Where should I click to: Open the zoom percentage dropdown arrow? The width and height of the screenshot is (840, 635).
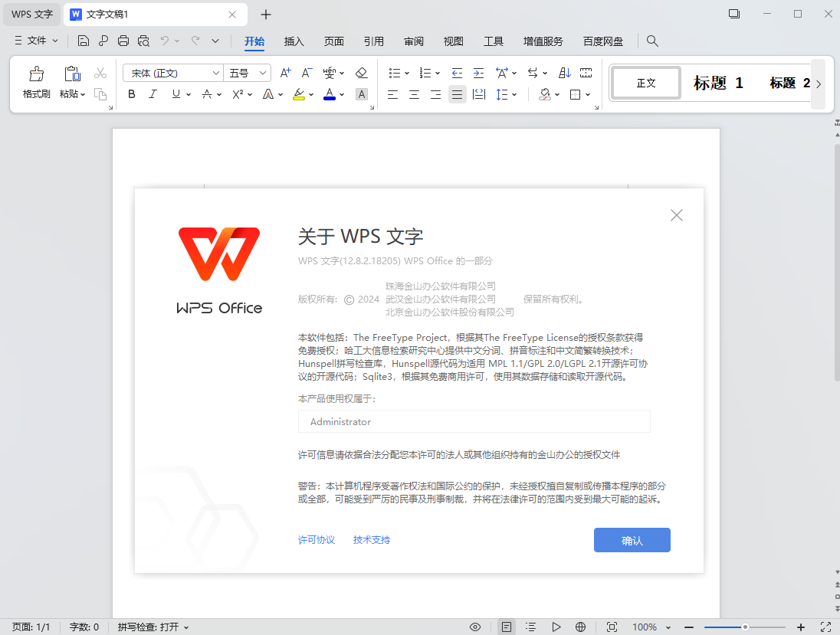(668, 627)
